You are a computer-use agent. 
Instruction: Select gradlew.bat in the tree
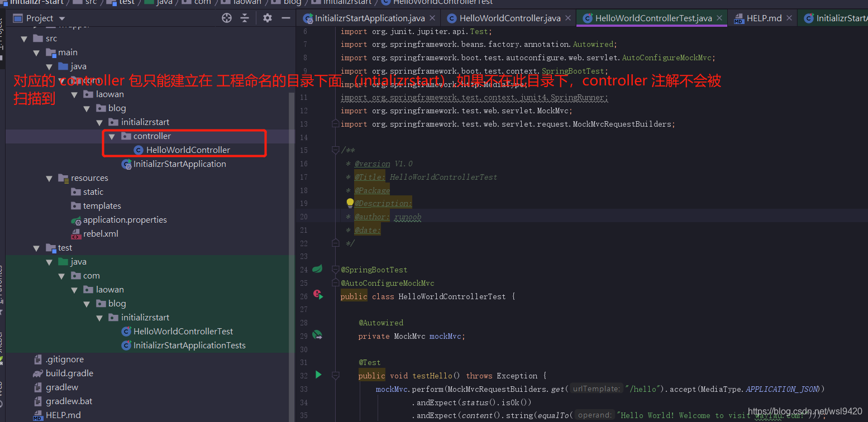(69, 401)
